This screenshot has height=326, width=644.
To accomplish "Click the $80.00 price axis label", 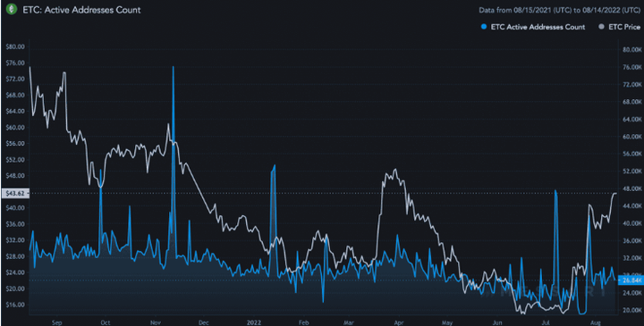I will click(x=15, y=46).
